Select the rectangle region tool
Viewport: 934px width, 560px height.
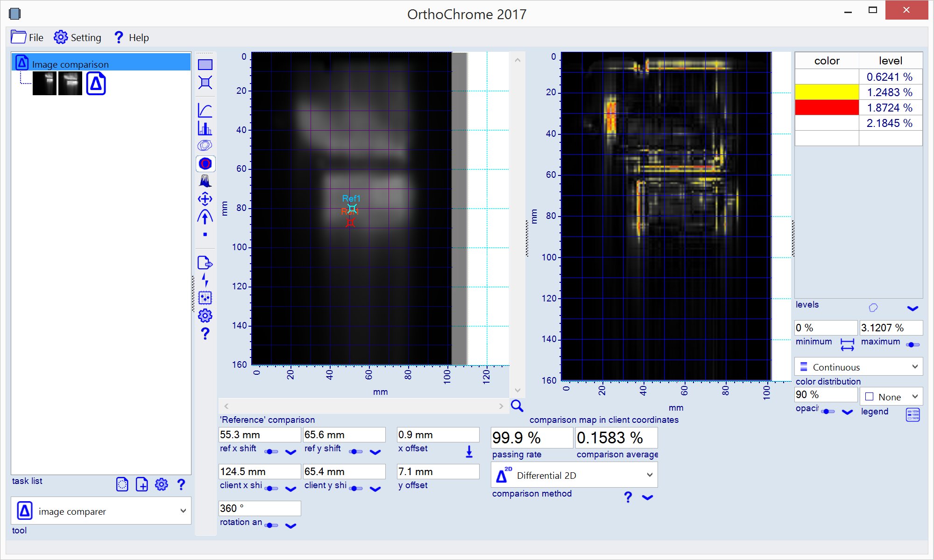pos(205,64)
